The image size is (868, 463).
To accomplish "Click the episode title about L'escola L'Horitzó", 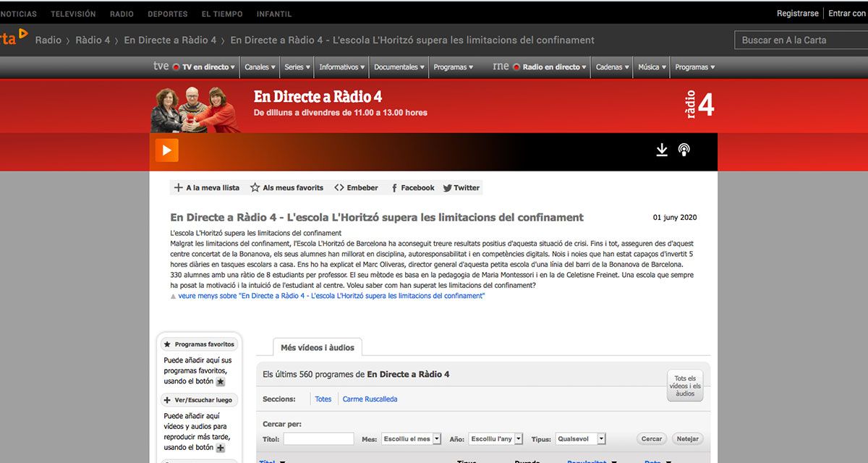I will pos(377,217).
